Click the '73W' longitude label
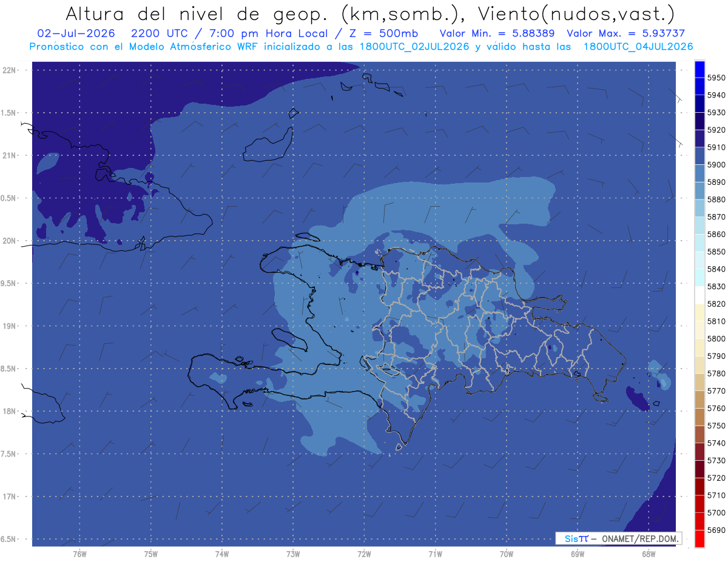 tap(293, 554)
